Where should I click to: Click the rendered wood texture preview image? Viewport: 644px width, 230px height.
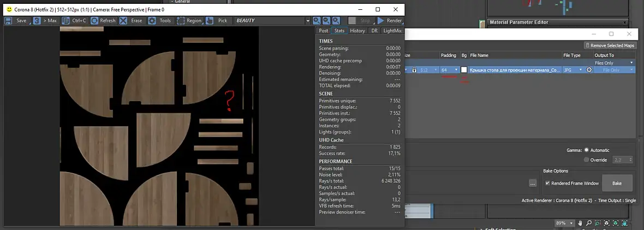(x=159, y=126)
